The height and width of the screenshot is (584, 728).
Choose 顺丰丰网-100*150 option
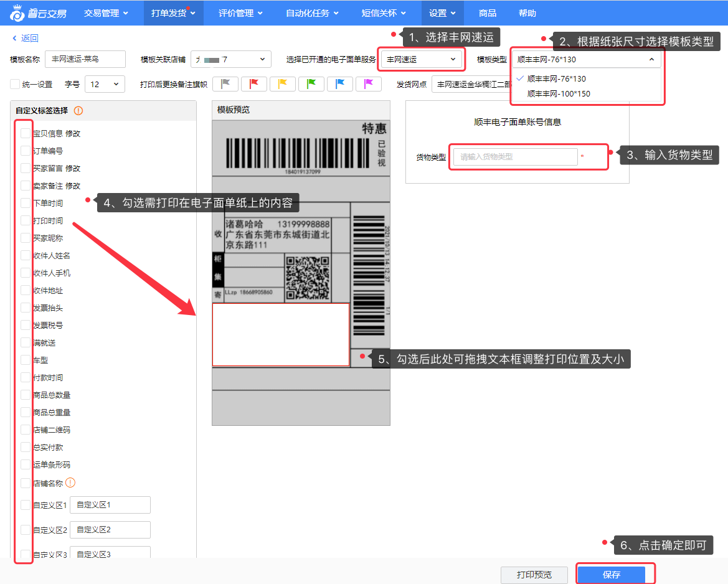(559, 94)
